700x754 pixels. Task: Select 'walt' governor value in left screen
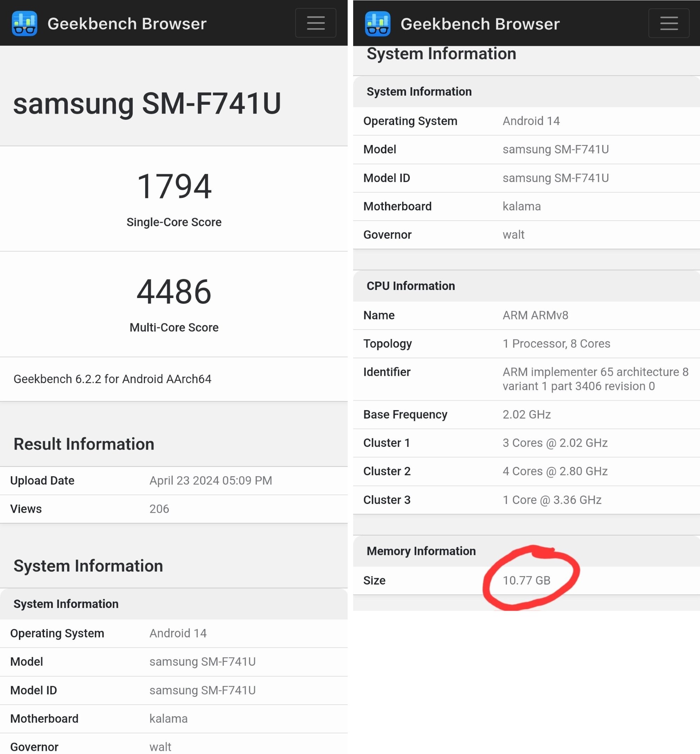(x=160, y=747)
